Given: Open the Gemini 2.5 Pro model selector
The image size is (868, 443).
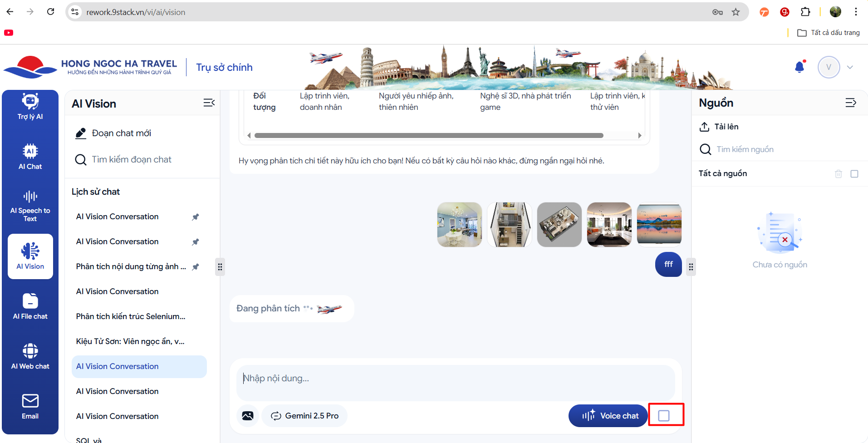Looking at the screenshot, I should [x=304, y=416].
